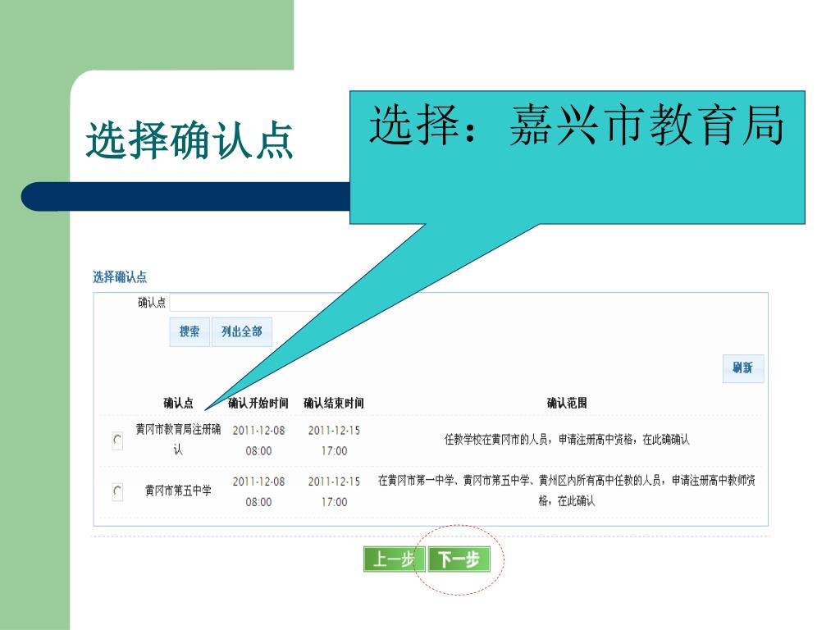Image resolution: width=840 pixels, height=630 pixels.
Task: Click the first row's start time 2011-12-08
Action: (258, 430)
